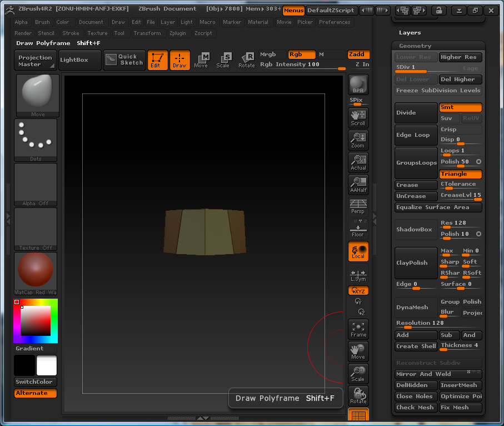Click the Frame mesh icon
The width and height of the screenshot is (504, 426).
[358, 329]
